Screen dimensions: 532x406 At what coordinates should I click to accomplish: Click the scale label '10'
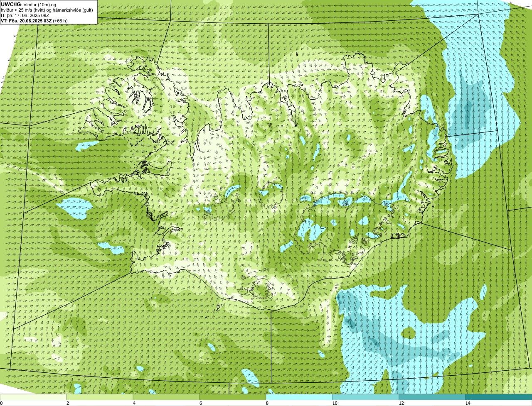tap(335, 403)
